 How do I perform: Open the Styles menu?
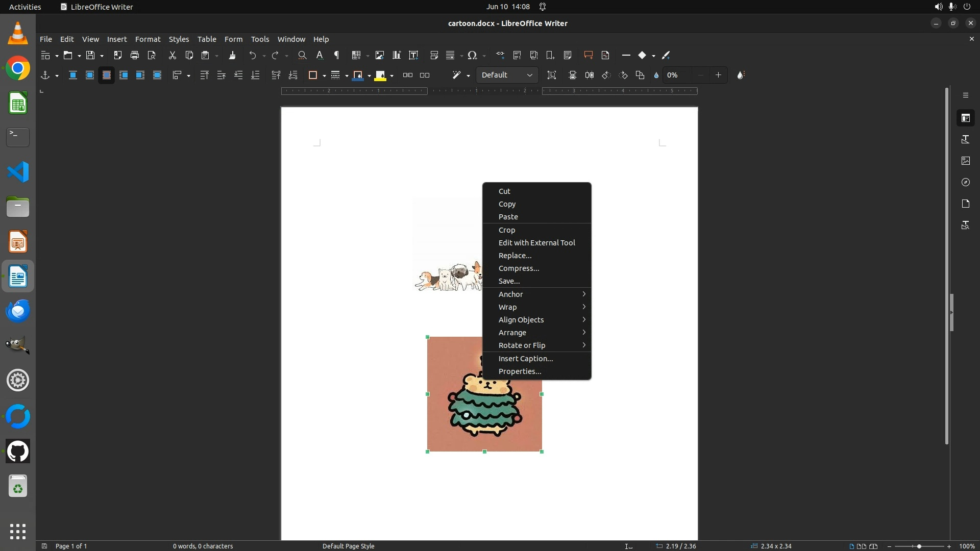pyautogui.click(x=178, y=39)
